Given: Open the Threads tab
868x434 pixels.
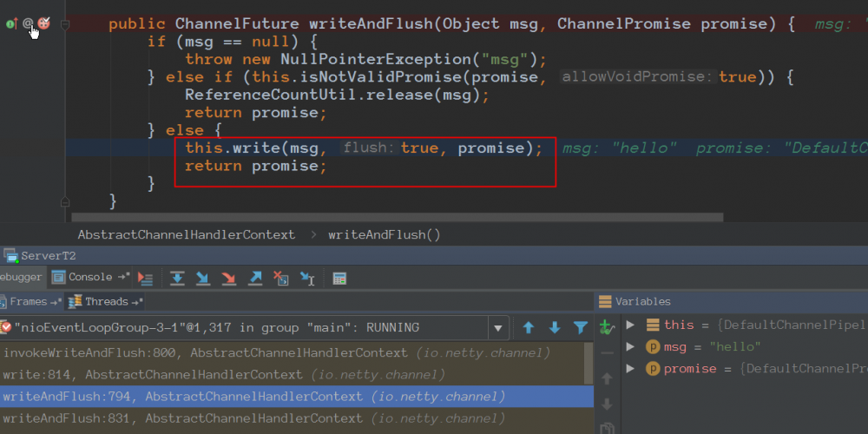Looking at the screenshot, I should coord(105,302).
